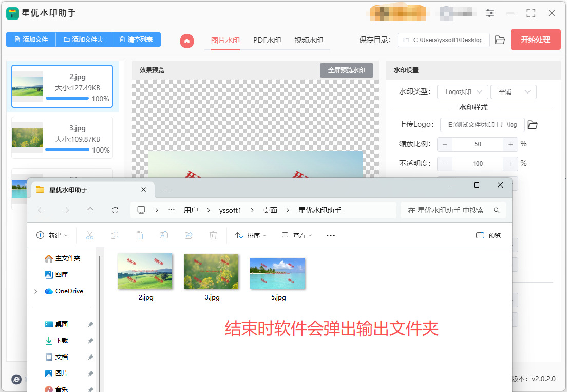The height and width of the screenshot is (392, 567).
Task: Open the 排序 sort dropdown in Explorer
Action: point(251,235)
